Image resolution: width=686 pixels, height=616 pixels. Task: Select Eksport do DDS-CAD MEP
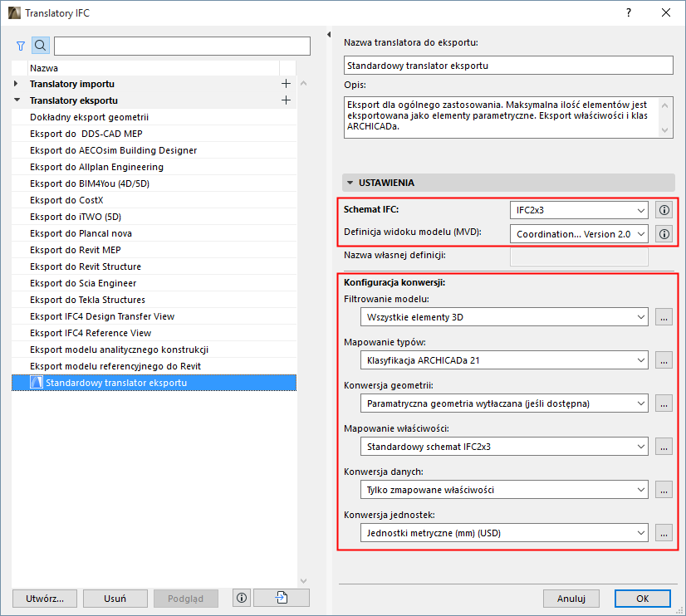[154, 134]
